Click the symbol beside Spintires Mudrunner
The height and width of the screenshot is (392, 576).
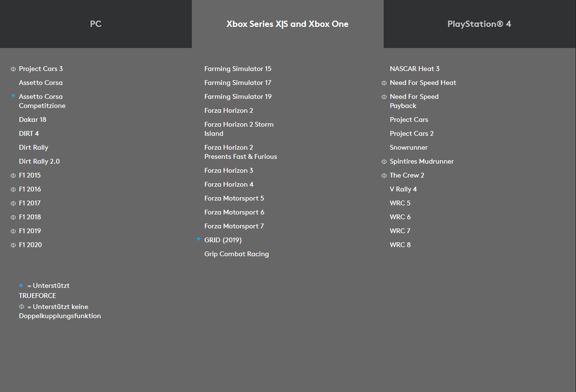(384, 162)
